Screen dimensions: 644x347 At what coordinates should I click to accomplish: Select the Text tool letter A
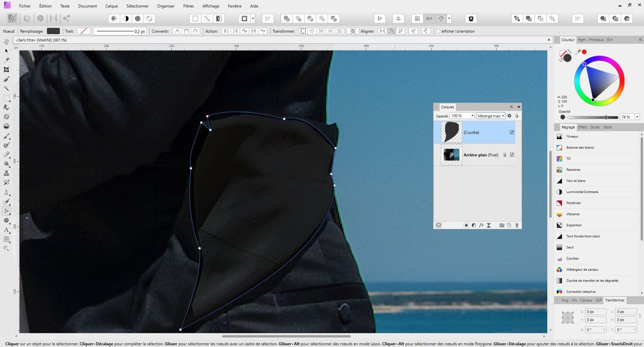7,230
